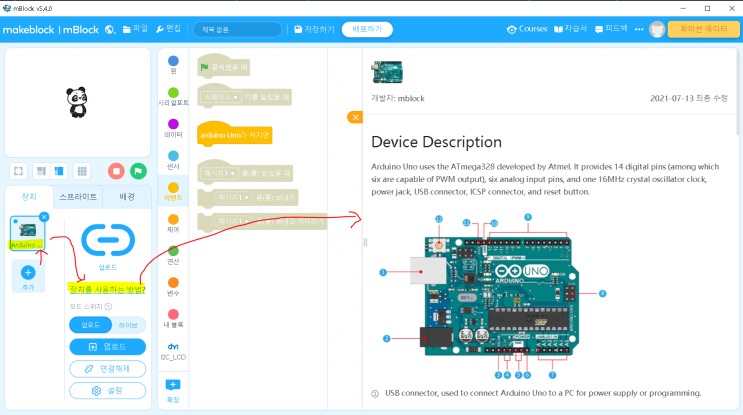Image resolution: width=743 pixels, height=415 pixels.
Task: Open 자습서 tutorials
Action: click(x=571, y=29)
